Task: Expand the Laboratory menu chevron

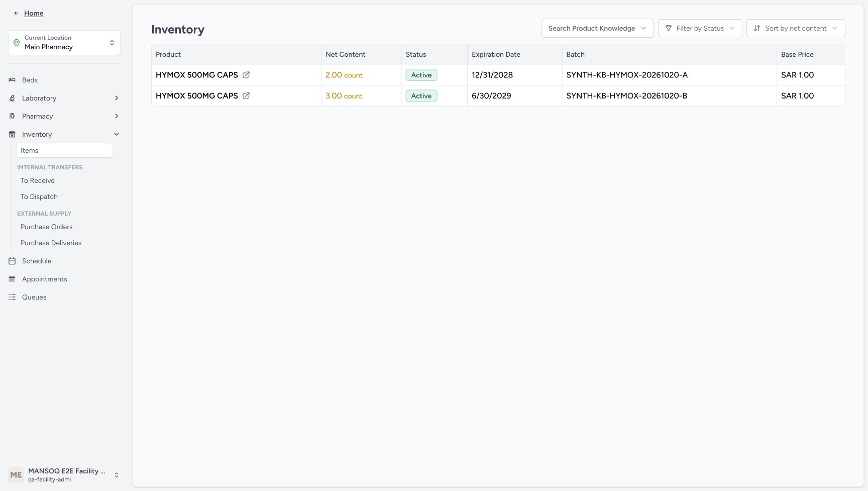Action: click(x=117, y=98)
